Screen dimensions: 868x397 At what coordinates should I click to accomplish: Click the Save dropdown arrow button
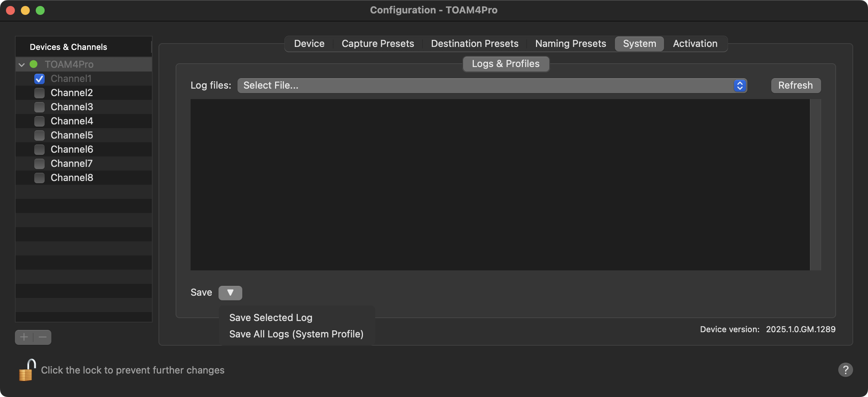coord(230,293)
